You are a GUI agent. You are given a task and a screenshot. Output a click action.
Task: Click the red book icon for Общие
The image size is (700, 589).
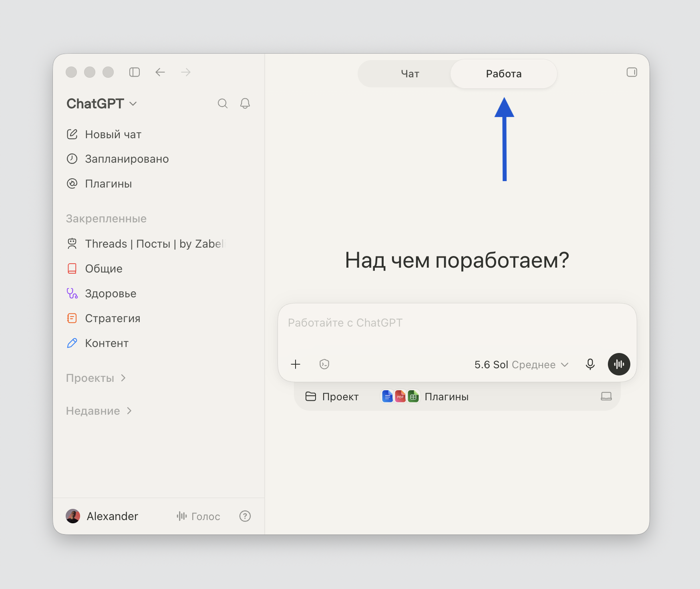tap(72, 268)
